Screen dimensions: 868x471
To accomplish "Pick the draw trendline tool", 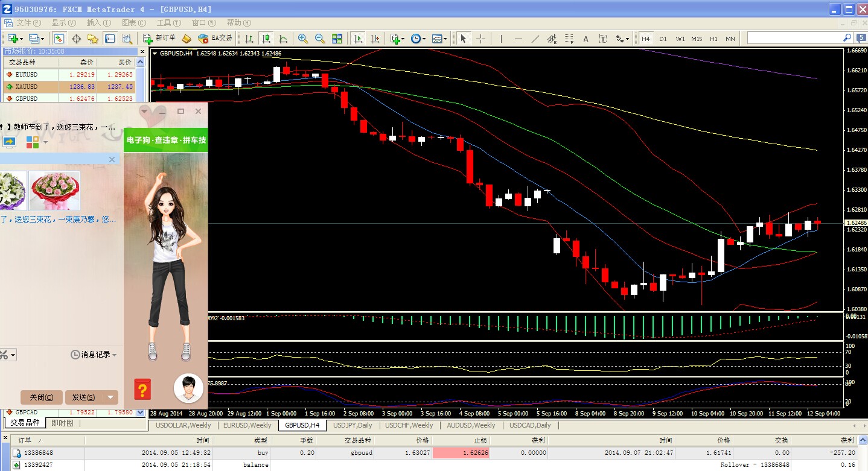I will 535,39.
